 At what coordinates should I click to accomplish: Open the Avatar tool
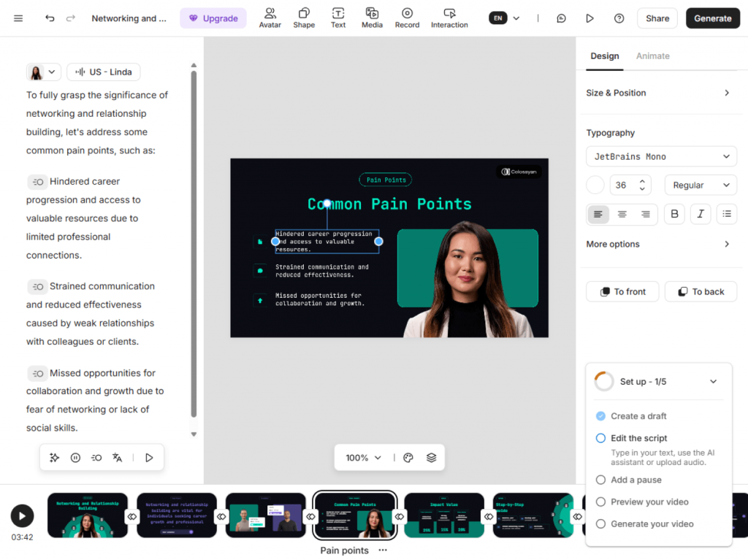point(270,18)
